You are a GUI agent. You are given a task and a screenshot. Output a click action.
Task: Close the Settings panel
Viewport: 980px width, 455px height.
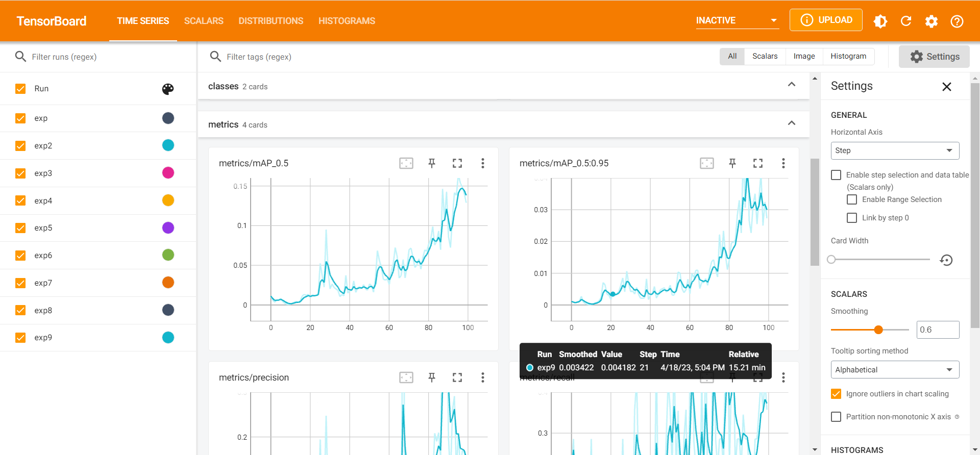[947, 87]
